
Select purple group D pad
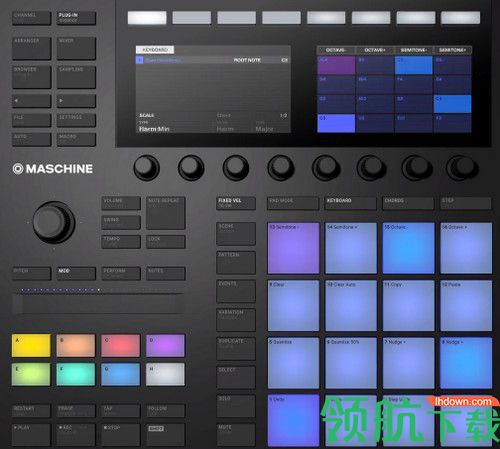(x=165, y=346)
